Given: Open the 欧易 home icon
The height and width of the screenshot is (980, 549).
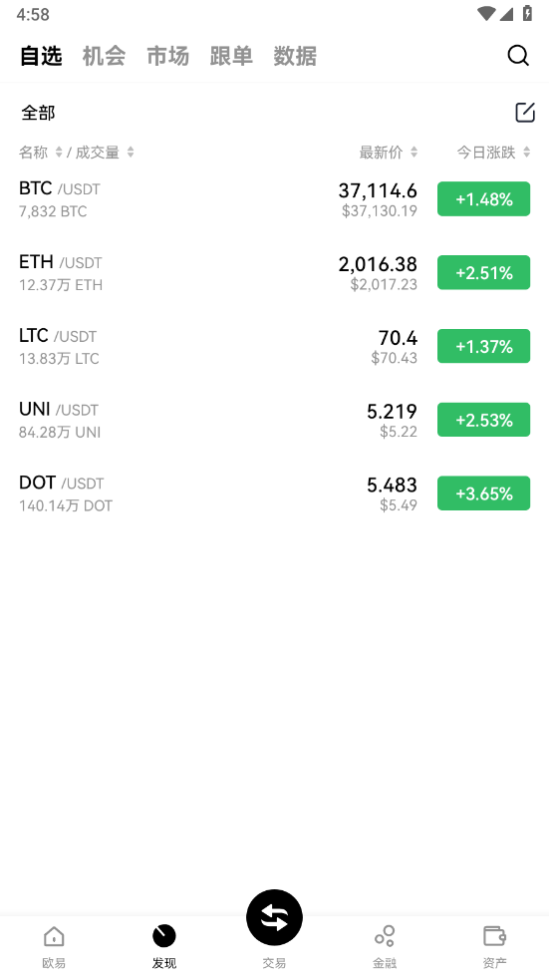Looking at the screenshot, I should point(54,935).
